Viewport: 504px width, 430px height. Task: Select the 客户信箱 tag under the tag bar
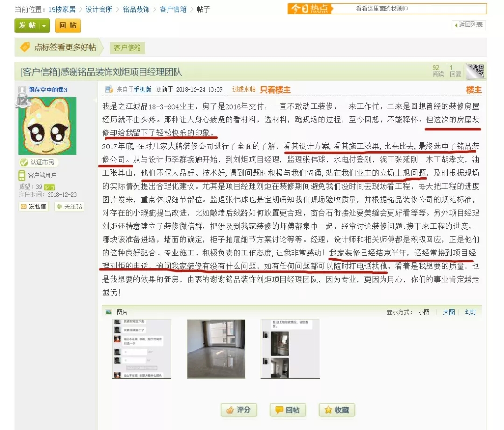coord(127,48)
